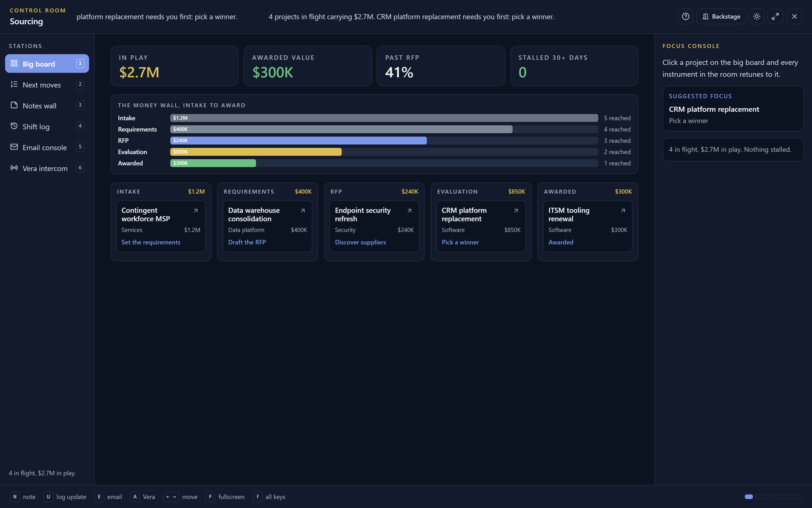Click the arrow keys move shortcut
Image resolution: width=812 pixels, height=508 pixels.
pyautogui.click(x=171, y=497)
